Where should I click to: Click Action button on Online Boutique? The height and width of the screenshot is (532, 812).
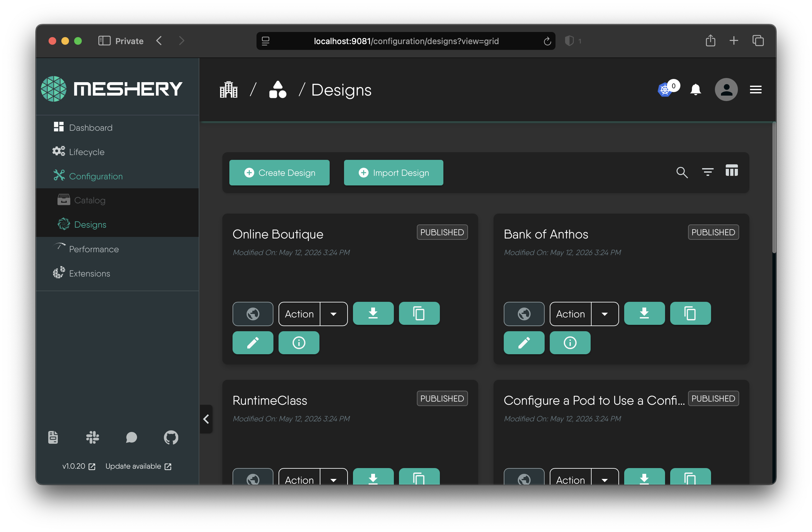click(299, 314)
